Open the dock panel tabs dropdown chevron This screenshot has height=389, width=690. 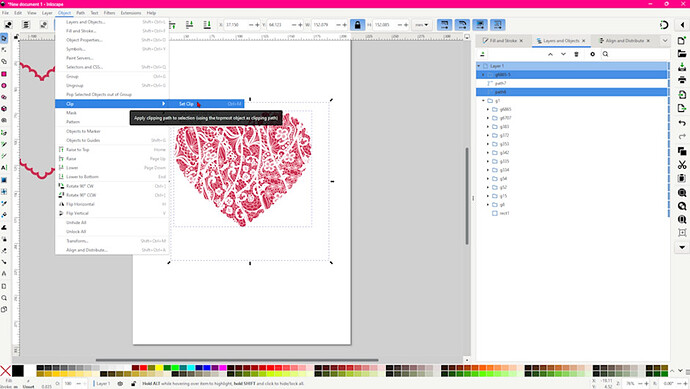coord(665,40)
